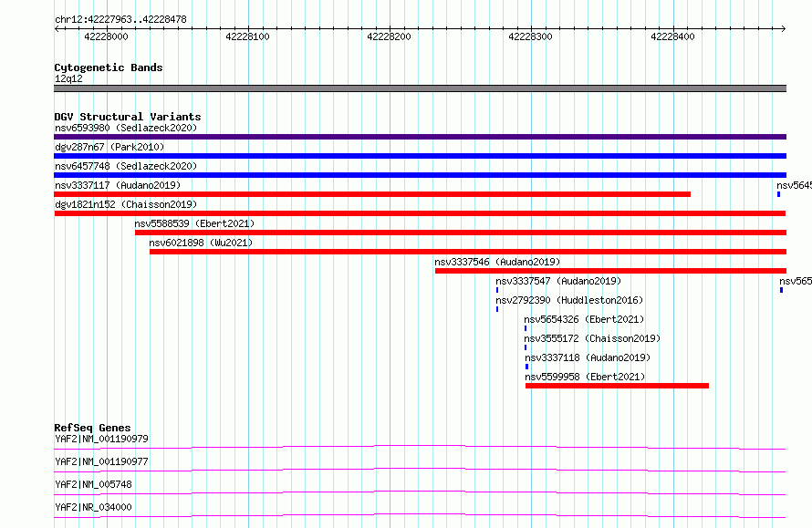Select the red nsv5599958 (Ebert2021) variant bar
812x528 pixels.
tap(617, 386)
